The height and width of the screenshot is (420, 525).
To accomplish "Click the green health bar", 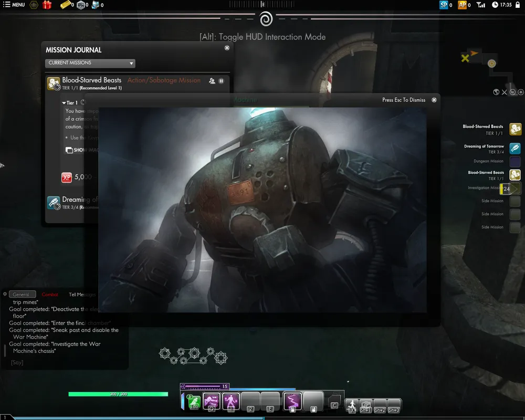I will point(118,394).
